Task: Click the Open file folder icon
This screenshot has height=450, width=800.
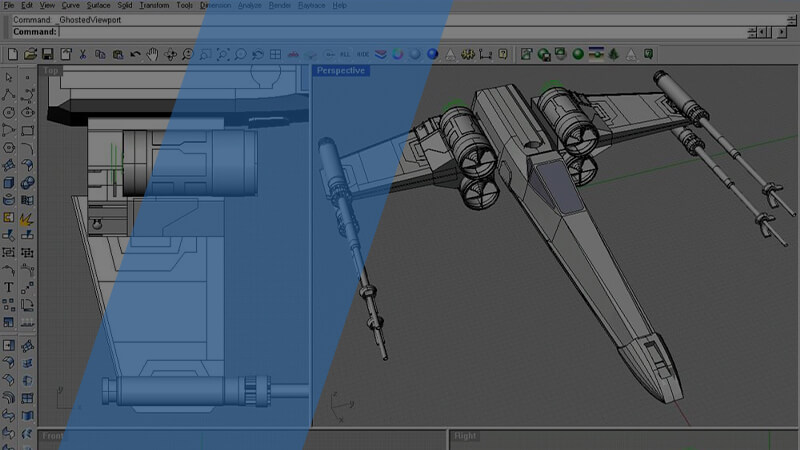Action: pyautogui.click(x=30, y=54)
